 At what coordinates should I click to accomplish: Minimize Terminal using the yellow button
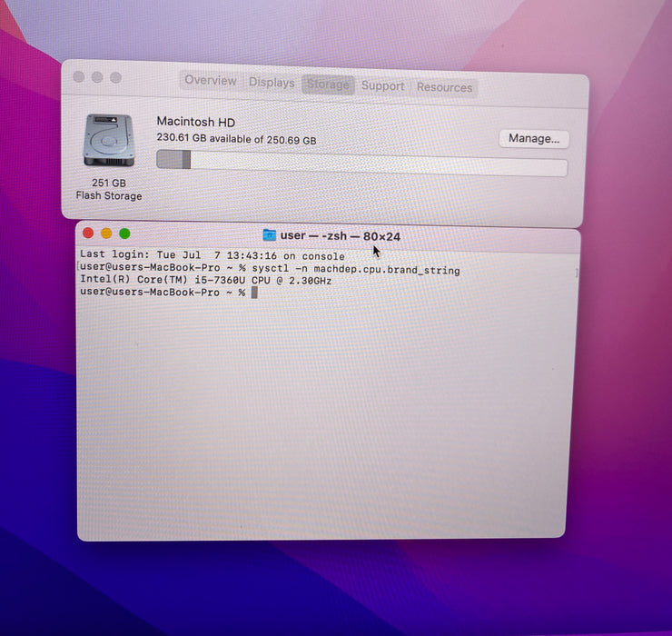(106, 234)
